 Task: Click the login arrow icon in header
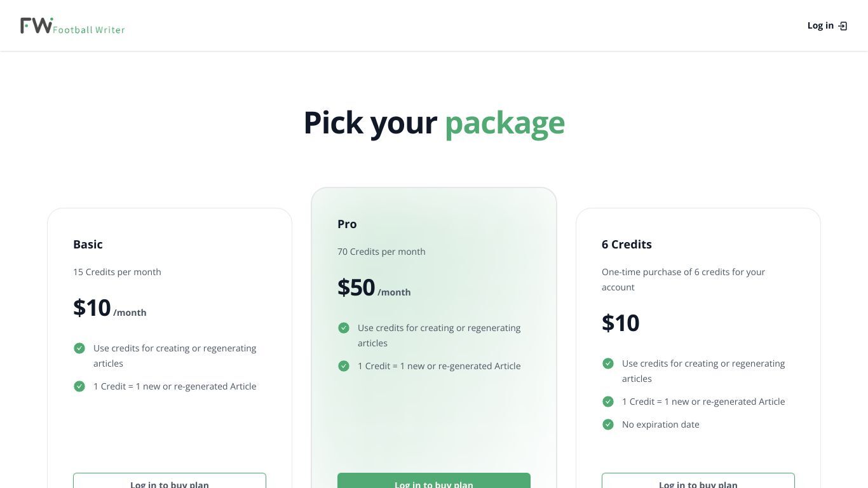[x=843, y=26]
